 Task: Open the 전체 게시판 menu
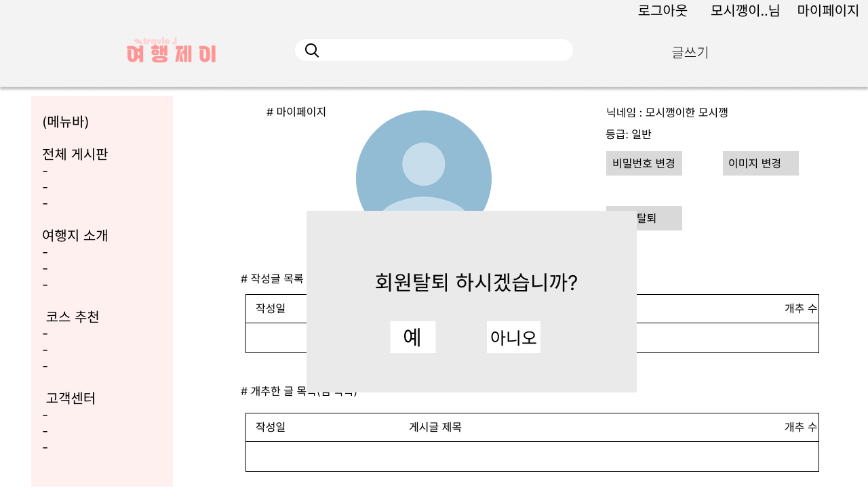(75, 154)
